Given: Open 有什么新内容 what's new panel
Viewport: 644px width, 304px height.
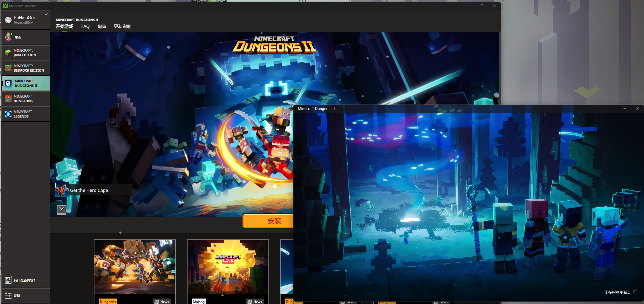Looking at the screenshot, I should (x=26, y=280).
